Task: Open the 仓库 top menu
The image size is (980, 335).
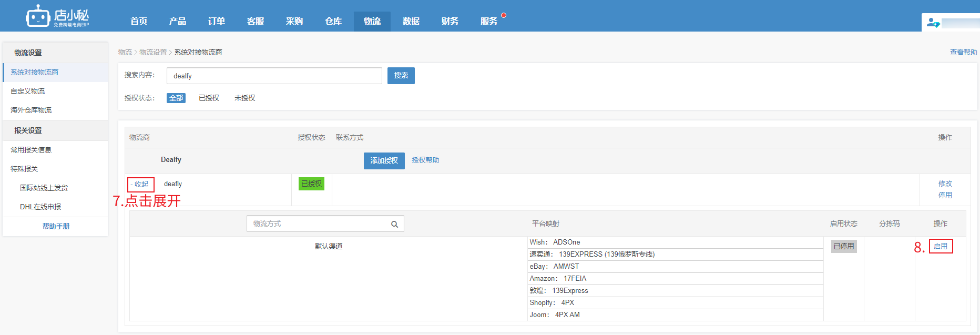Action: tap(333, 21)
